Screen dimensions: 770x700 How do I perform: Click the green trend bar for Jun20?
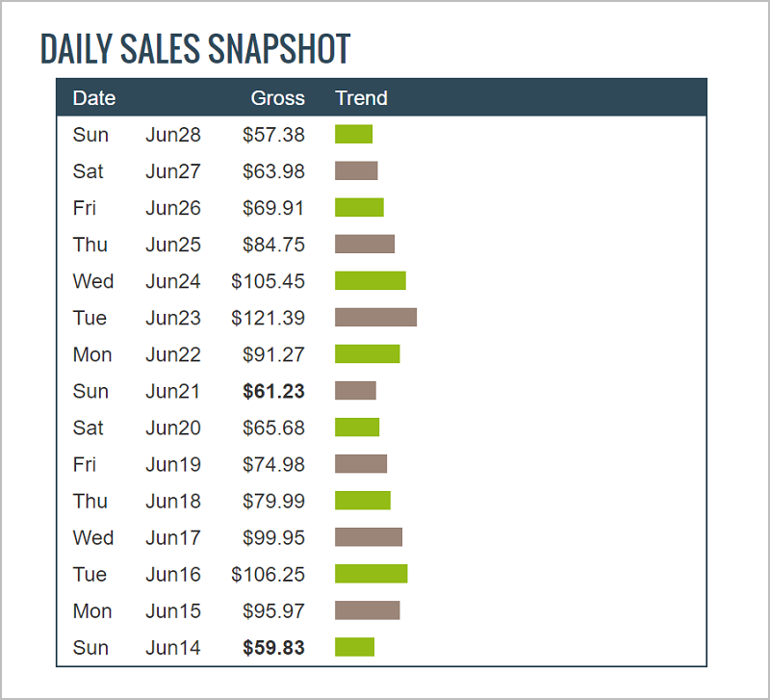coord(357,428)
